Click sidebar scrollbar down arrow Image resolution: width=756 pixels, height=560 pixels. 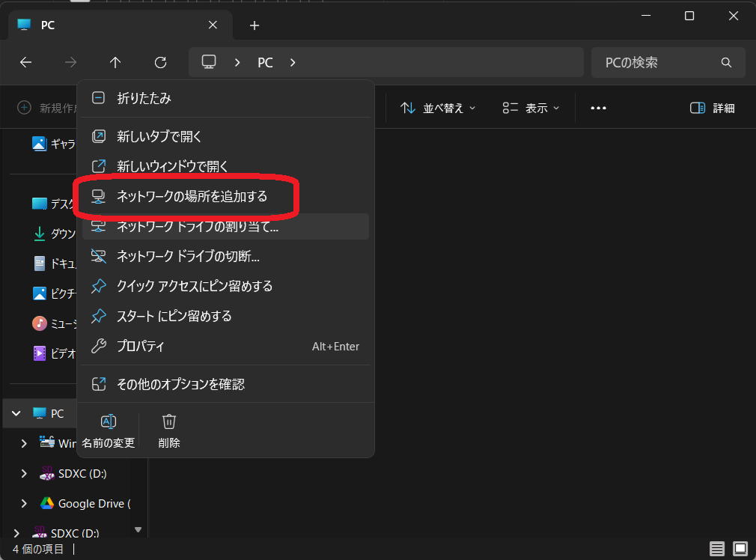pyautogui.click(x=138, y=529)
